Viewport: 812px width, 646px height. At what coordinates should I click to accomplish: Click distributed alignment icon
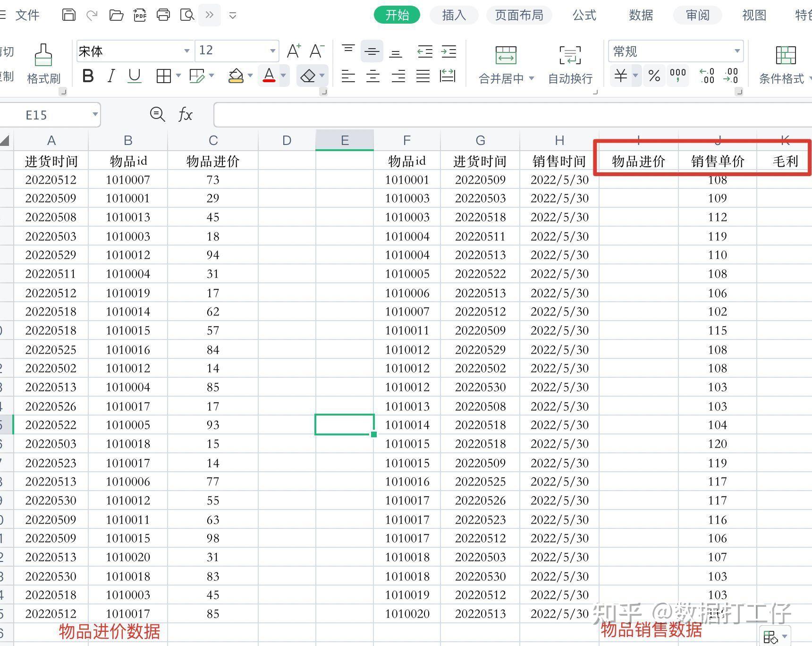coord(447,76)
